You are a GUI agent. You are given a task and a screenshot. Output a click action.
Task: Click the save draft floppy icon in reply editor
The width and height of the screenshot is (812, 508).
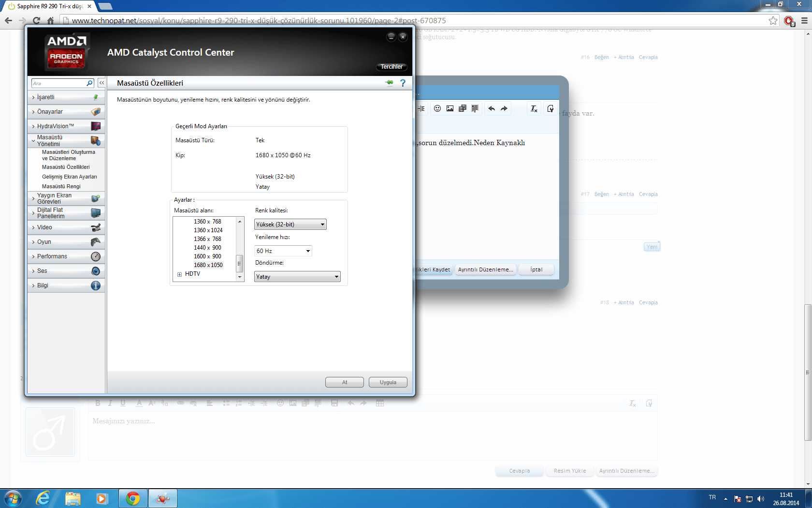334,403
